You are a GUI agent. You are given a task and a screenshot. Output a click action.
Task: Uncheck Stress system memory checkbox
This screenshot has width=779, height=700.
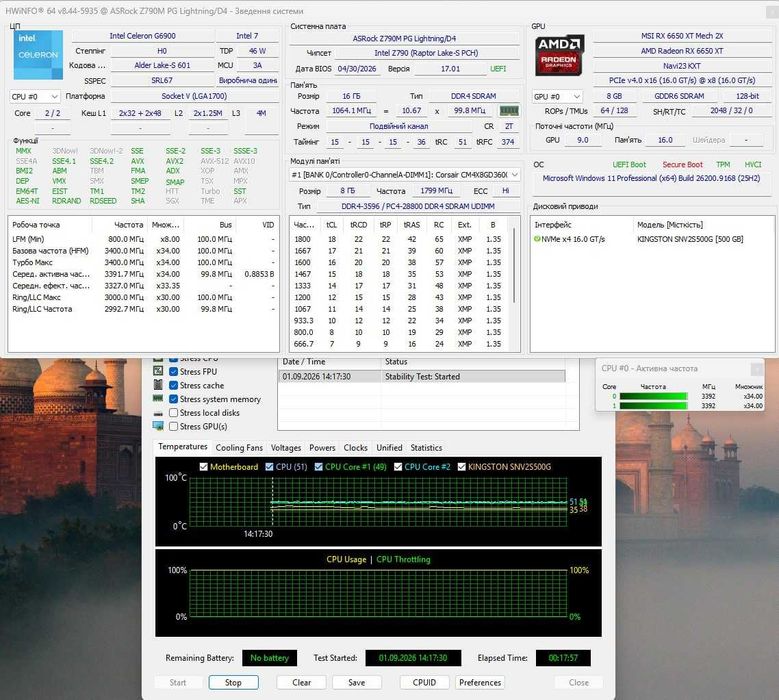pos(173,399)
